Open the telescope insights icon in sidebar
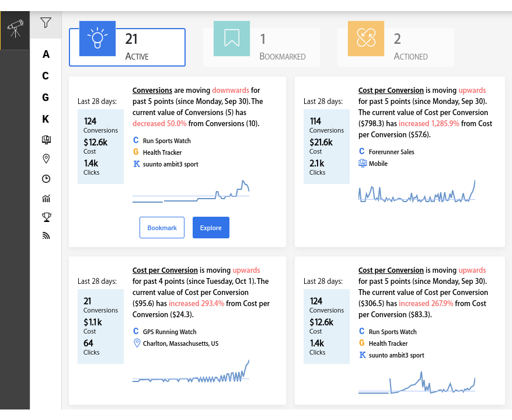This screenshot has width=512, height=420. [x=15, y=30]
